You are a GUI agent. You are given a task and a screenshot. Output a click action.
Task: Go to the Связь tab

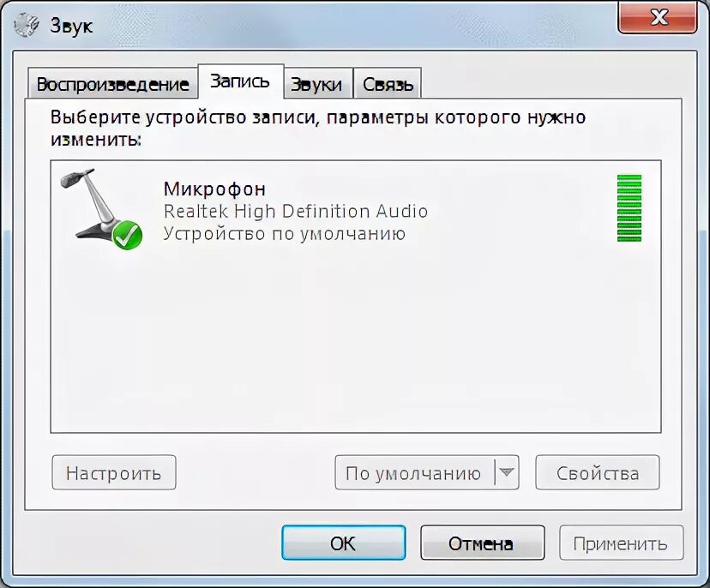click(x=388, y=84)
